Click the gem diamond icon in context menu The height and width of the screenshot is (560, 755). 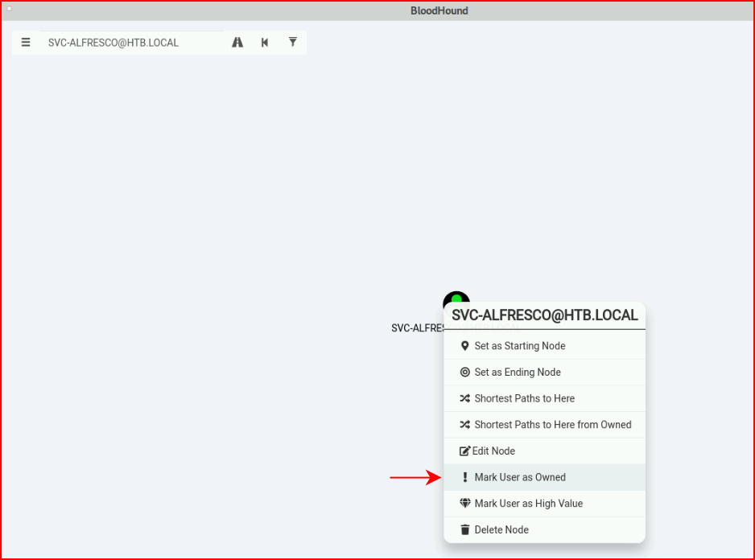(x=464, y=503)
